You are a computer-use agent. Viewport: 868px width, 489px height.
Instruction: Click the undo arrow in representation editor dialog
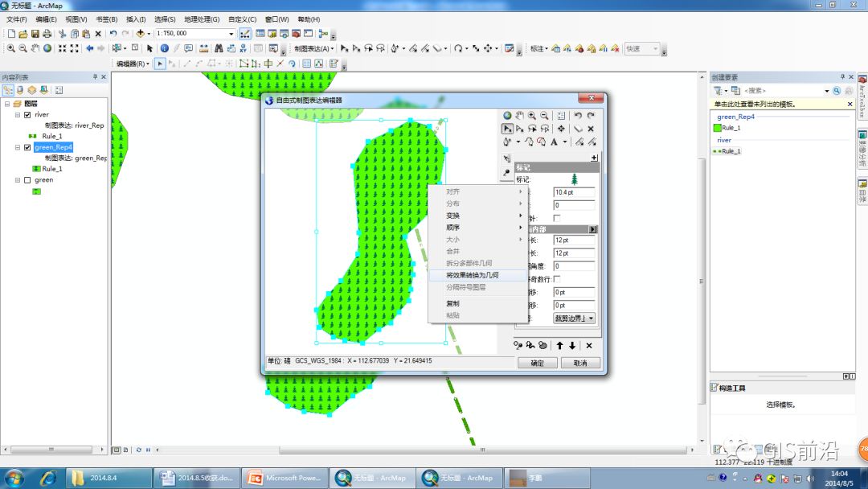(x=578, y=116)
